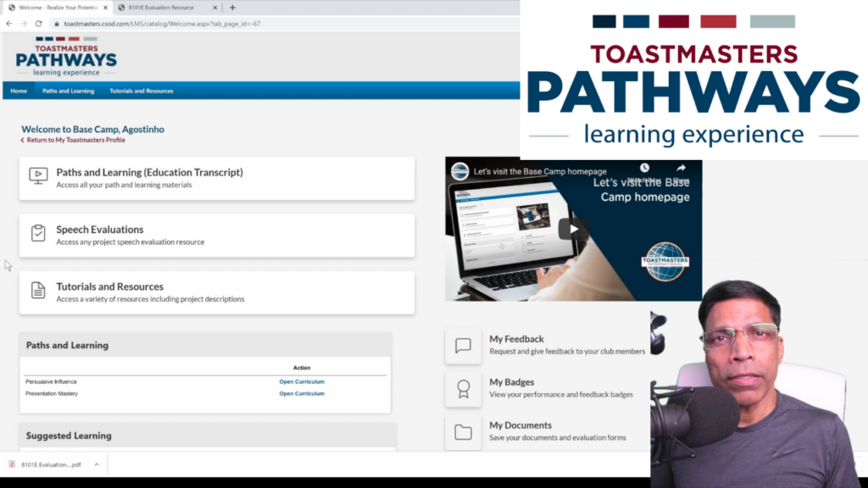Viewport: 868px width, 488px height.
Task: Open the Tutorials and Resources card
Action: point(217,292)
